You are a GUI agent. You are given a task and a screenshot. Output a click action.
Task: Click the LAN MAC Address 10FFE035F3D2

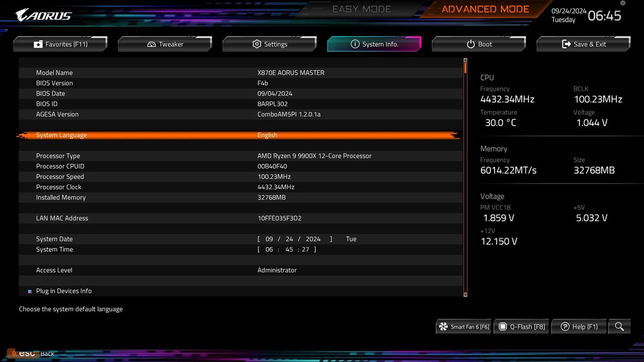(x=279, y=218)
